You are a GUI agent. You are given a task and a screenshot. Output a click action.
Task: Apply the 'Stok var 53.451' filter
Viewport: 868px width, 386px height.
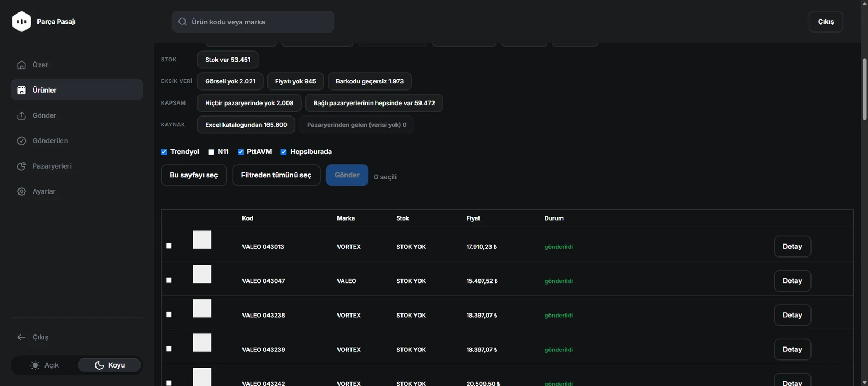228,60
